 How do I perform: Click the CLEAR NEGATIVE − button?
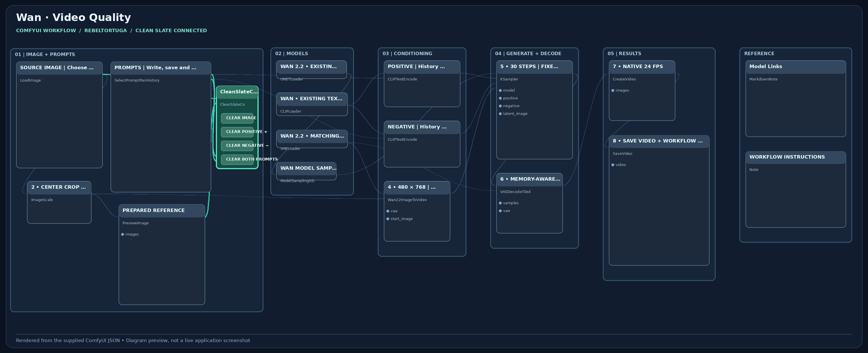[237, 146]
